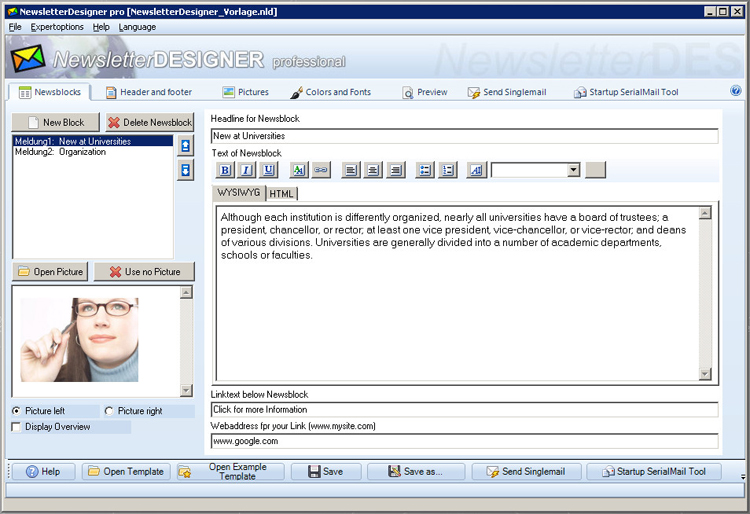Insert a bulleted list

(x=425, y=170)
